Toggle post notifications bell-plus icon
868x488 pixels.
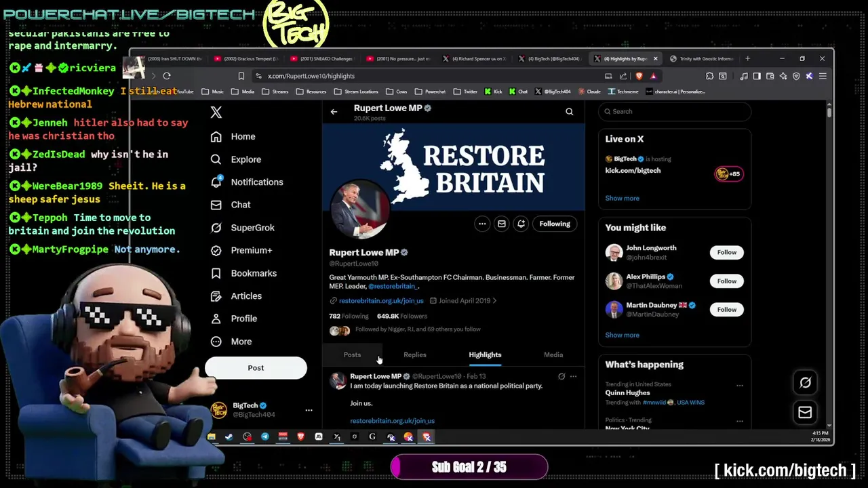point(521,224)
